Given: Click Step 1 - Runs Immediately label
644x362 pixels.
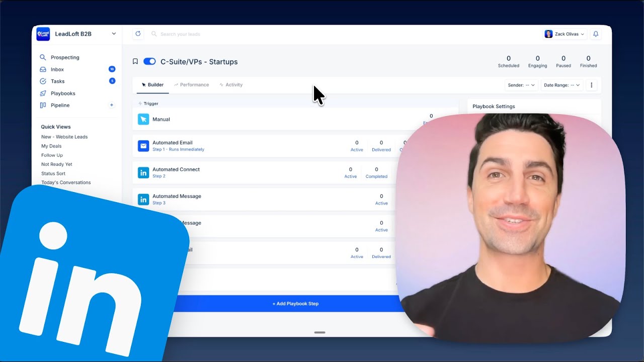Looking at the screenshot, I should (x=179, y=149).
